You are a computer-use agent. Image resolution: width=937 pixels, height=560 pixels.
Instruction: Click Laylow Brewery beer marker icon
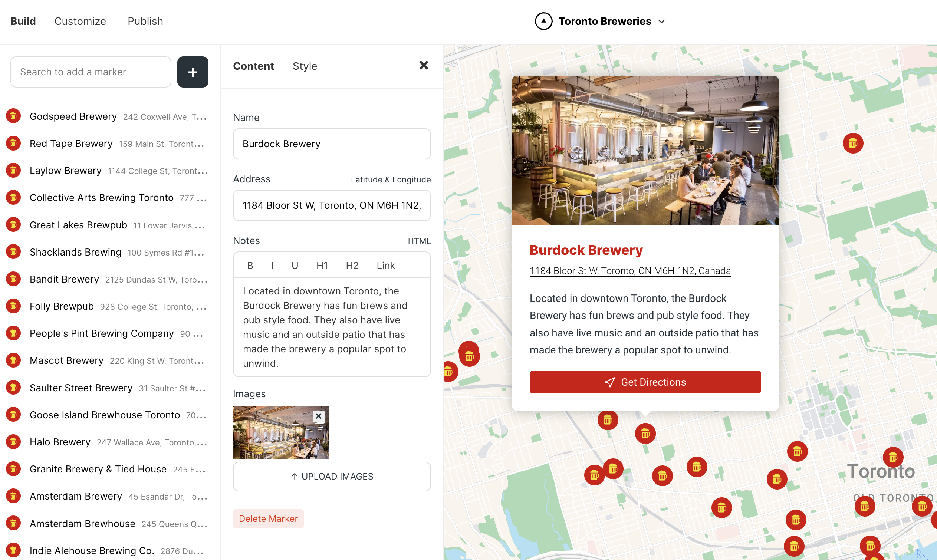(x=13, y=170)
